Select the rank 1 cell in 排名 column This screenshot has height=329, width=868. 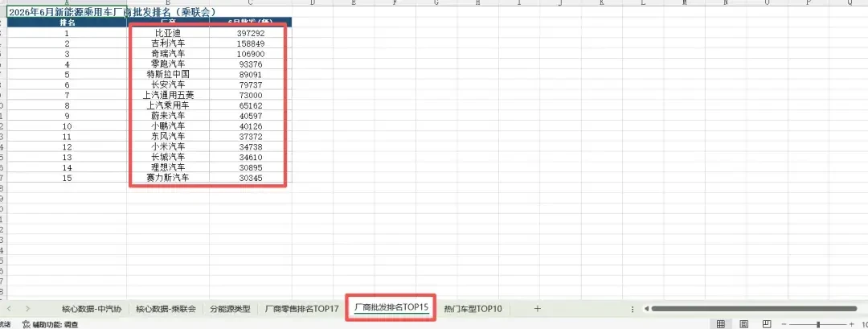67,33
